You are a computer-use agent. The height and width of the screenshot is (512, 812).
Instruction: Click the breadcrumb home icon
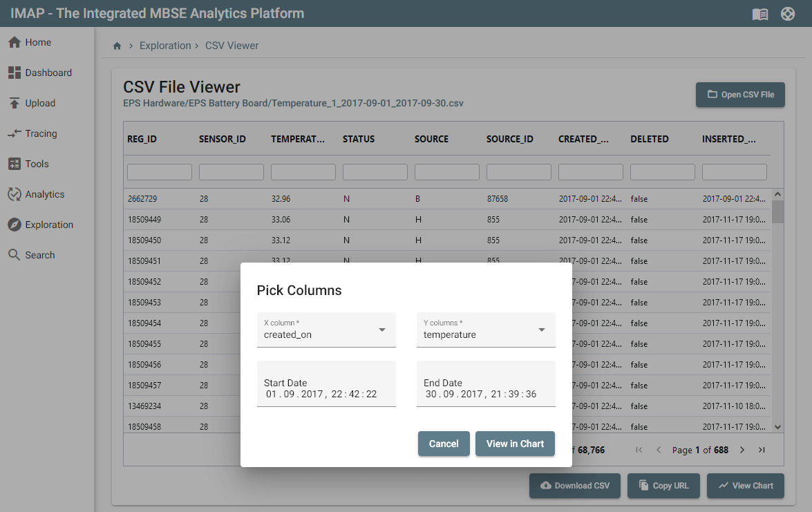(117, 46)
